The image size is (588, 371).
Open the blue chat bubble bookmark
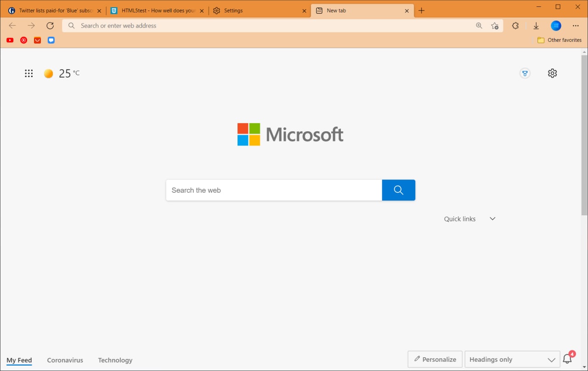[x=51, y=40]
